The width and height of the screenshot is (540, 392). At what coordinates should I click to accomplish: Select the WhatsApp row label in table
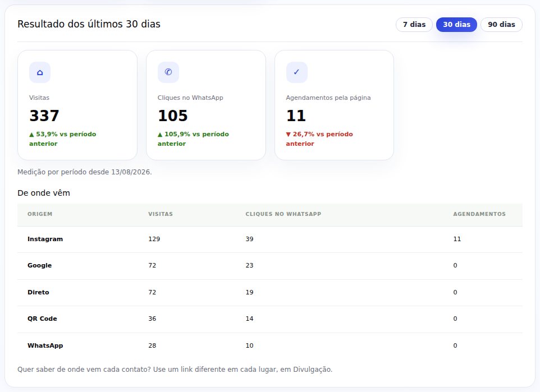45,345
